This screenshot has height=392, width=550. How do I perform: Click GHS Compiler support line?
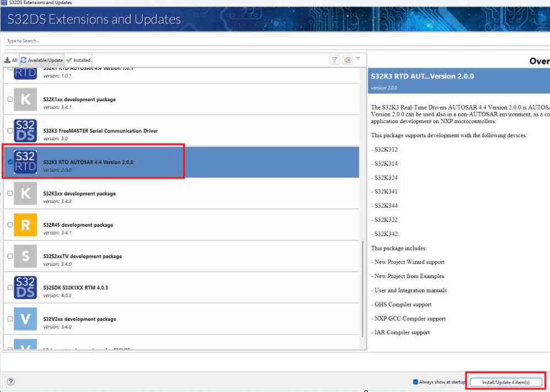(401, 304)
